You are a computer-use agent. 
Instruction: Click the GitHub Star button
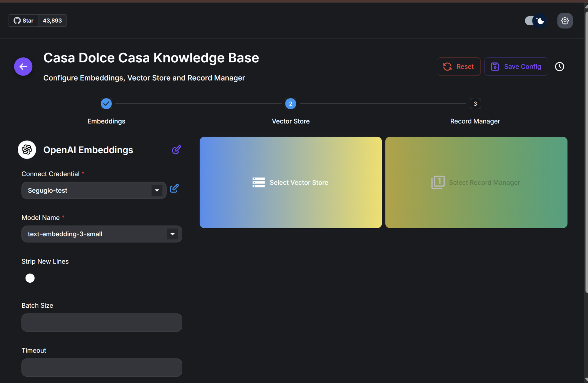pos(24,21)
